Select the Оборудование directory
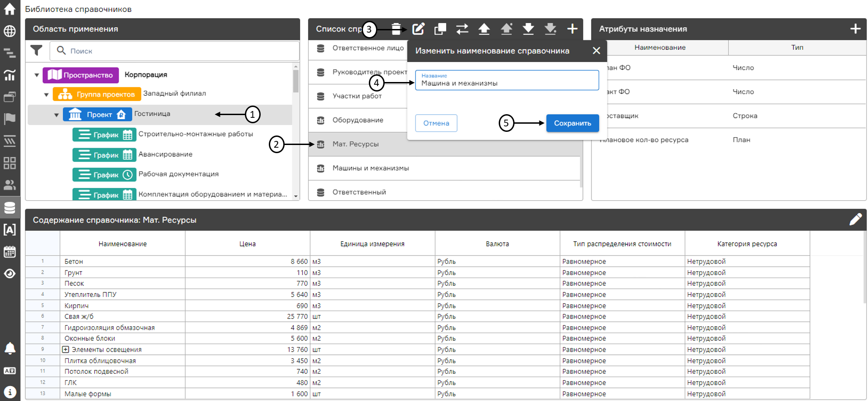Viewport: 868px width, 401px height. click(x=358, y=120)
